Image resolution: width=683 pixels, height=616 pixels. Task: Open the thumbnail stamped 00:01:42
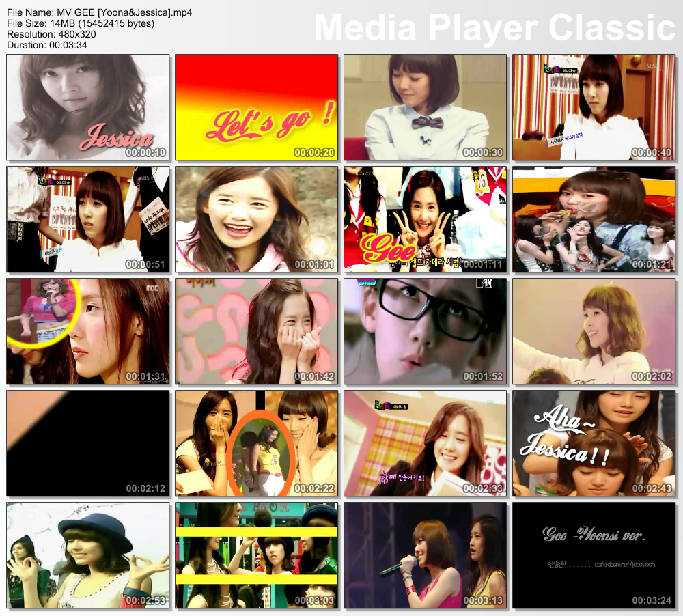(x=257, y=331)
